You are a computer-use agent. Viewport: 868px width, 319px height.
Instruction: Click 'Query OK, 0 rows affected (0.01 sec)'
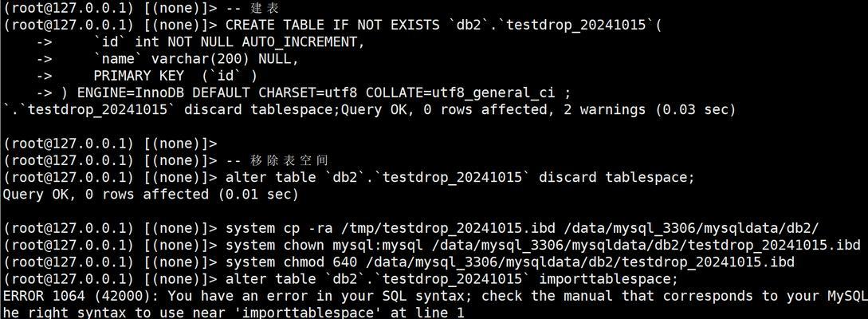pos(151,194)
